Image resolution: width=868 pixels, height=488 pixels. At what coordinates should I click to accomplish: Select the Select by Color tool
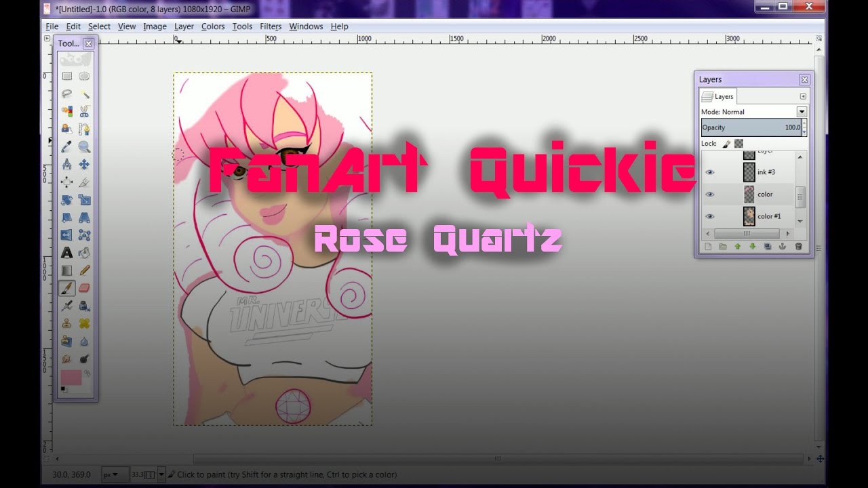67,111
